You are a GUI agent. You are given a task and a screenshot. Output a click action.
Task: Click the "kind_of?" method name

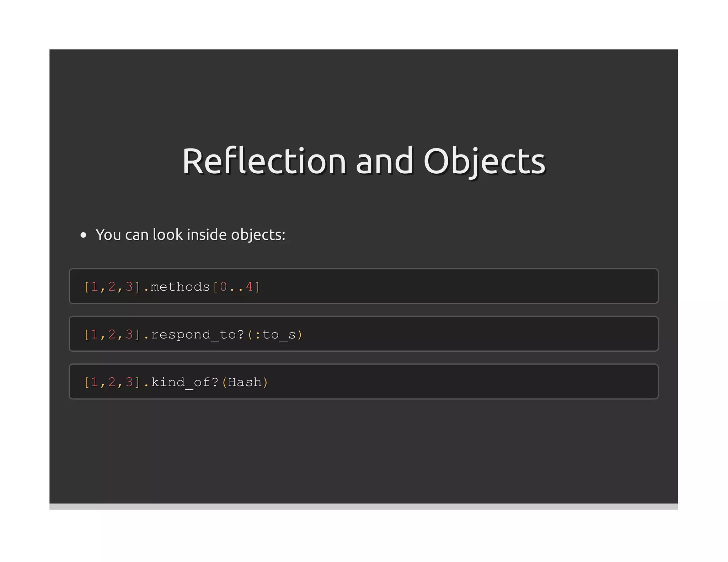(184, 382)
